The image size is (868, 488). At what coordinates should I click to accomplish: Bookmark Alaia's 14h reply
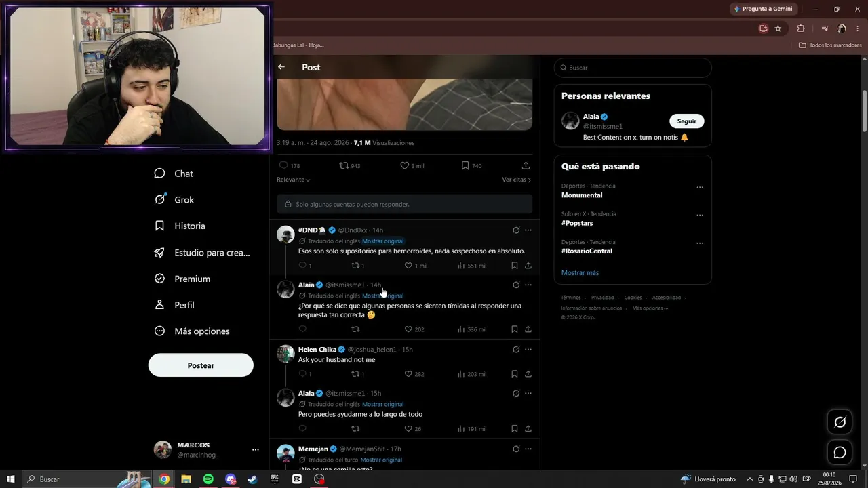pos(515,329)
